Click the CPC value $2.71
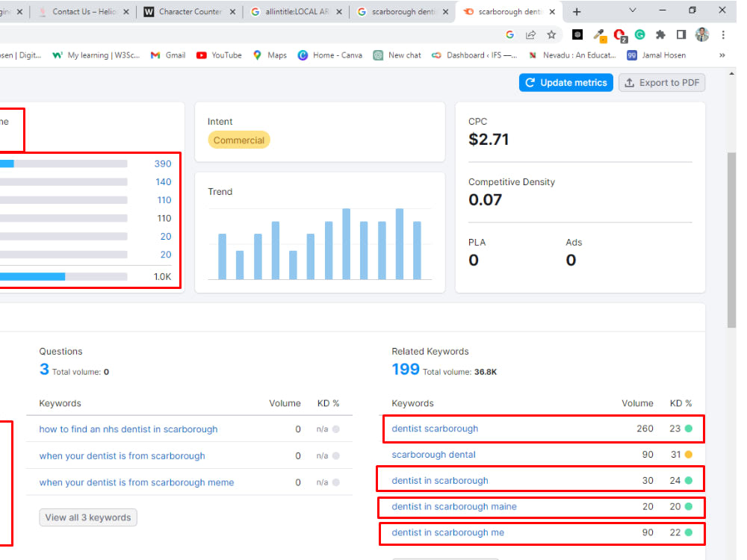 coord(489,139)
